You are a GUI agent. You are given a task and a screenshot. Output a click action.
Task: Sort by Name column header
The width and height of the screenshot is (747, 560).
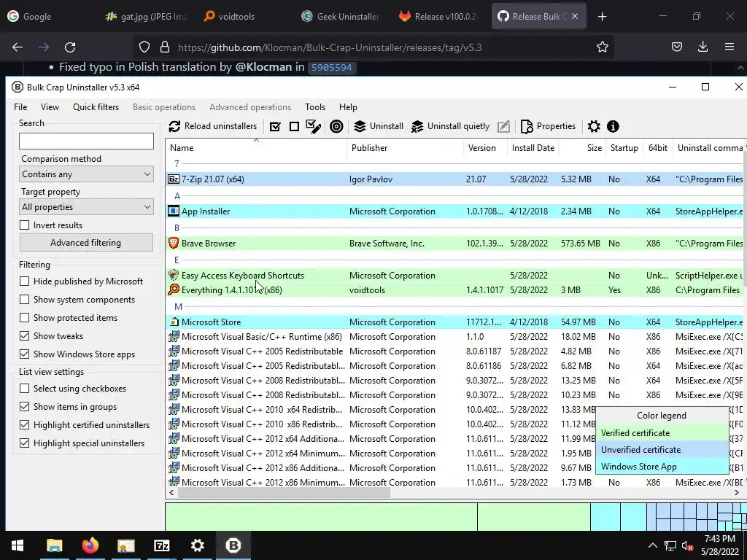pyautogui.click(x=256, y=148)
